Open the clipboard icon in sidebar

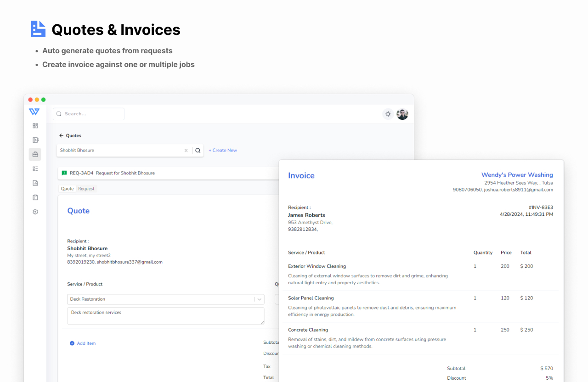(x=35, y=197)
